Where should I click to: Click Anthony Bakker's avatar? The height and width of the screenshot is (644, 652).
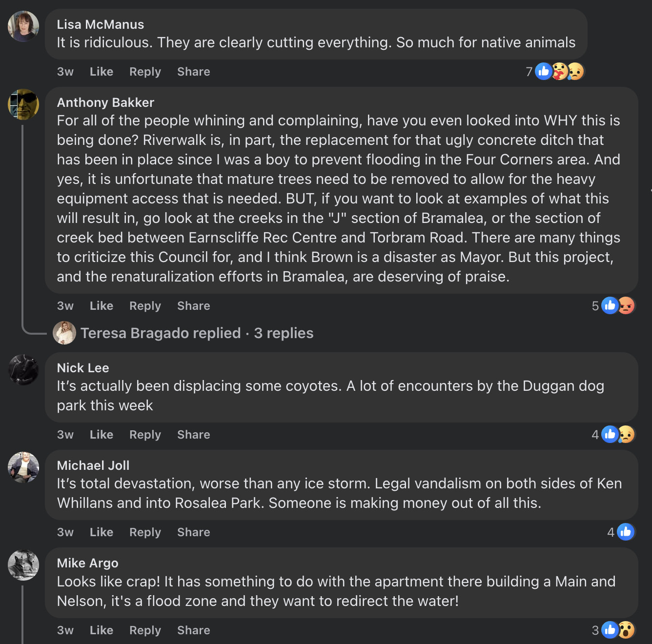point(23,104)
